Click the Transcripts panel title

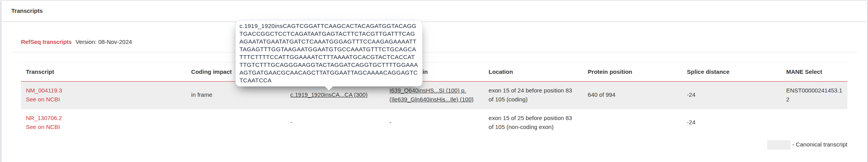pyautogui.click(x=27, y=11)
